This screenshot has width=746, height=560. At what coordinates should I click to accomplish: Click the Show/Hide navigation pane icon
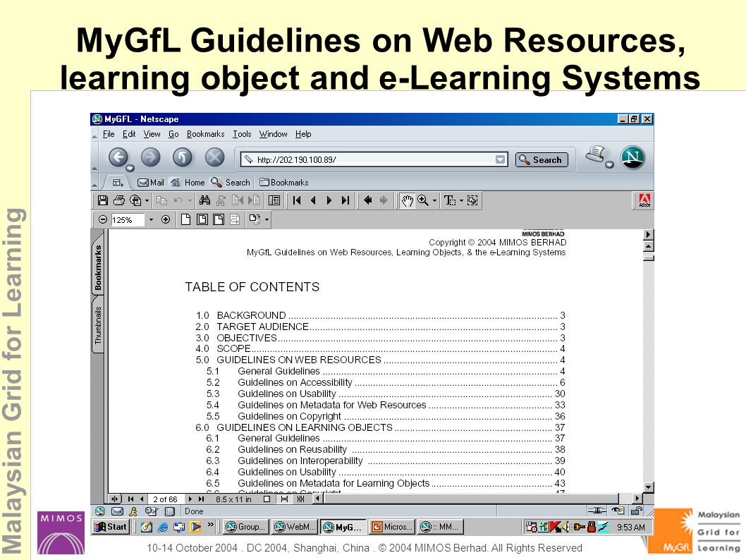(274, 200)
